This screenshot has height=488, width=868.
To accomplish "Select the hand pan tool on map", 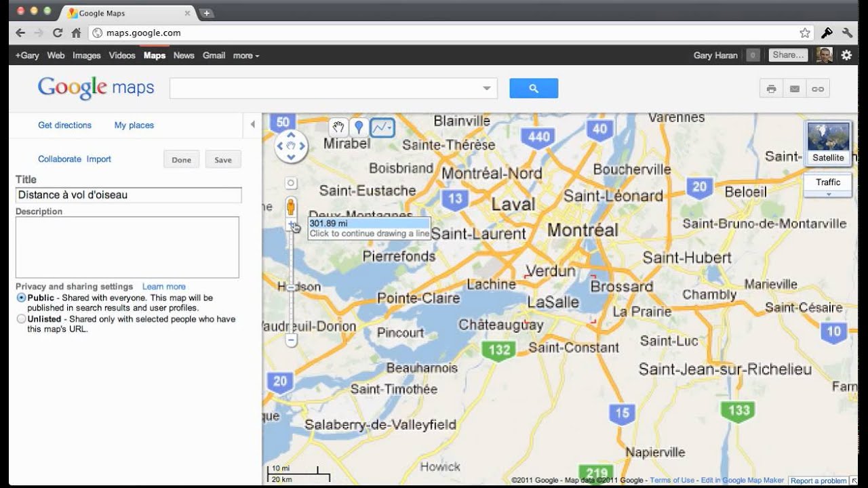I will (x=338, y=127).
